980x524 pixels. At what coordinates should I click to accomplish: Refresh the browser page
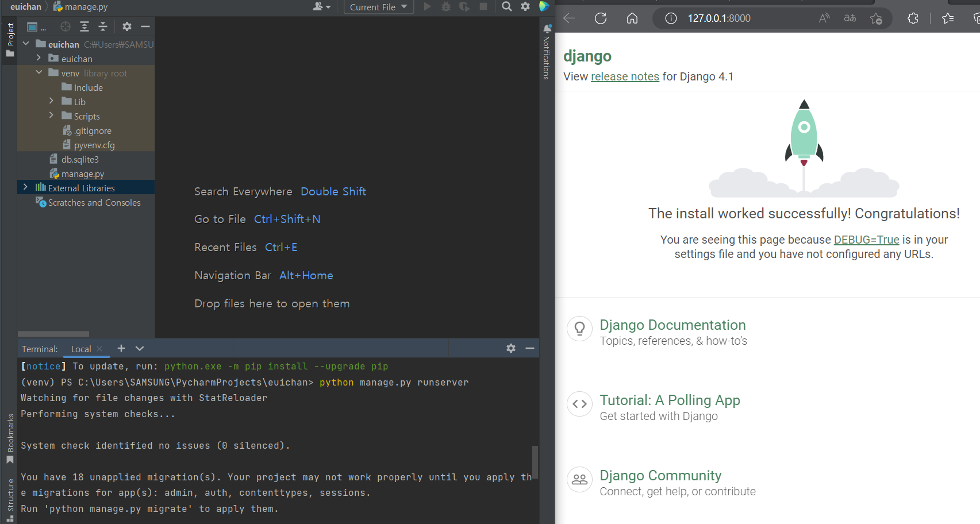coord(601,18)
